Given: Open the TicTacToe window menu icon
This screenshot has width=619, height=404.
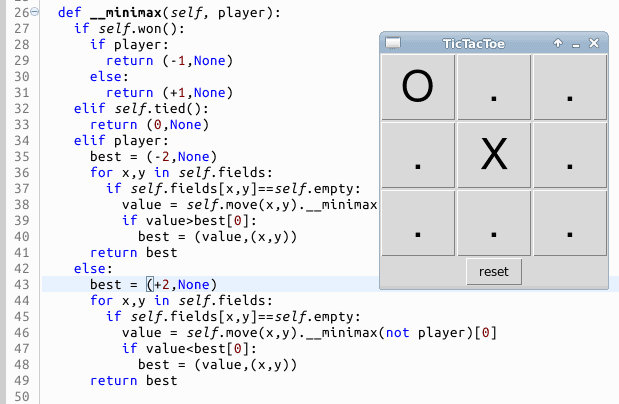Looking at the screenshot, I should (393, 44).
